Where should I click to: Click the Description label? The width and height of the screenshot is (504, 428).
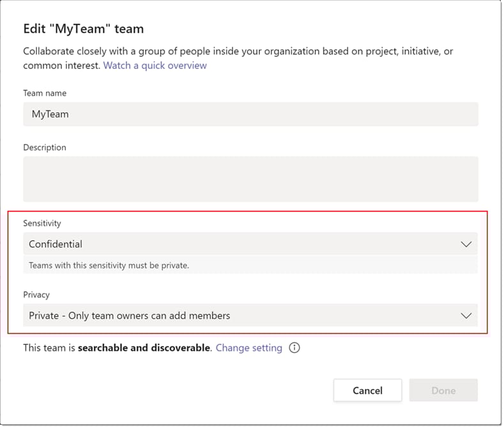point(45,148)
